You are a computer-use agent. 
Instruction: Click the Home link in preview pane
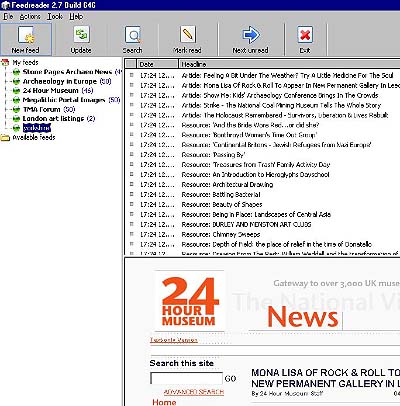pyautogui.click(x=164, y=402)
